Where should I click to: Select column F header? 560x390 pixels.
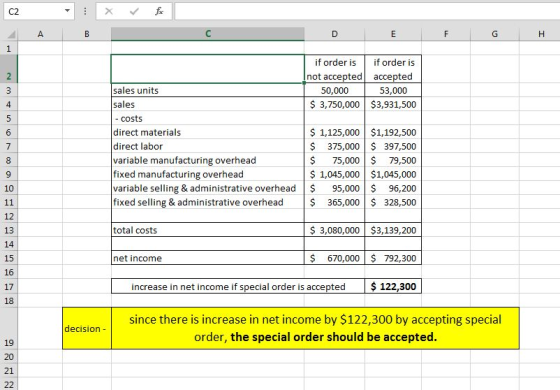pyautogui.click(x=446, y=34)
